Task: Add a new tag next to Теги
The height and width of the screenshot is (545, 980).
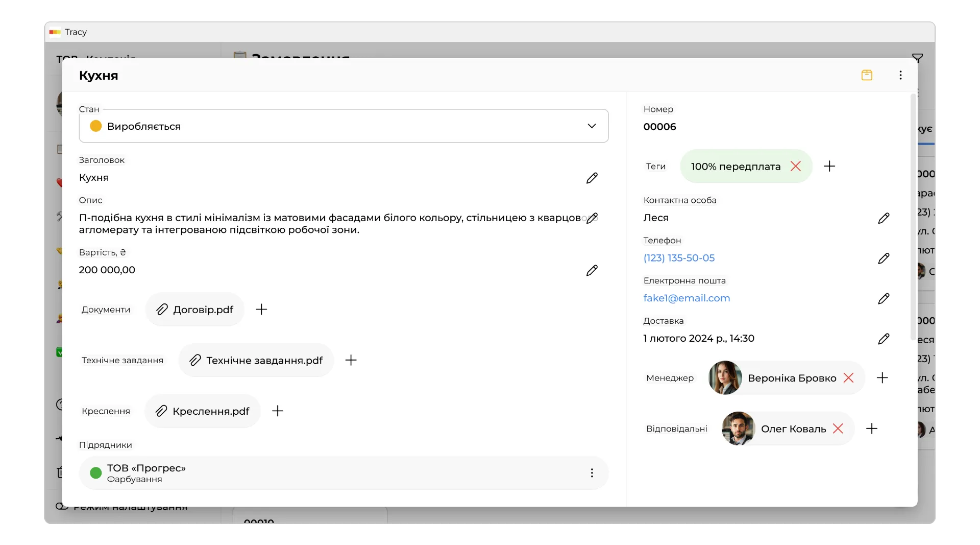Action: point(829,166)
